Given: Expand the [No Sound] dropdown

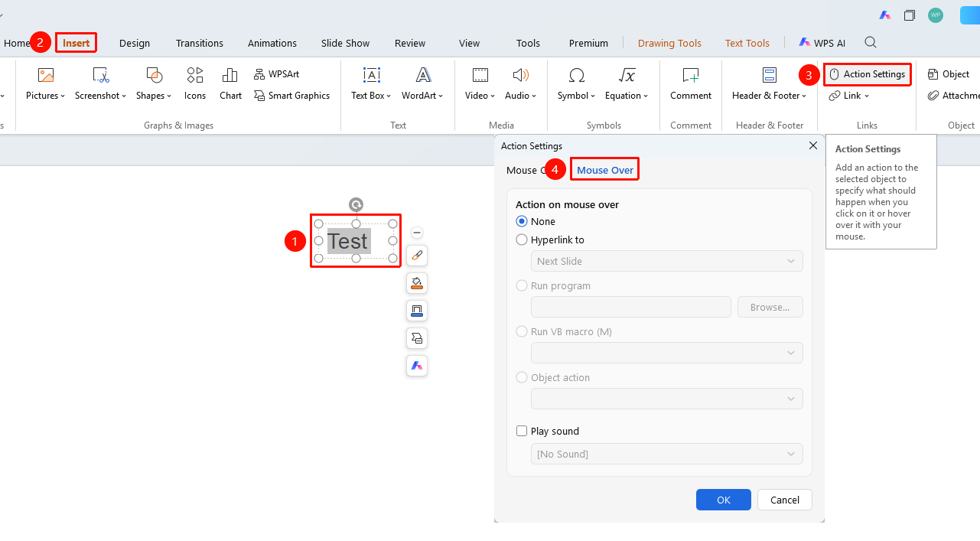Looking at the screenshot, I should click(667, 454).
